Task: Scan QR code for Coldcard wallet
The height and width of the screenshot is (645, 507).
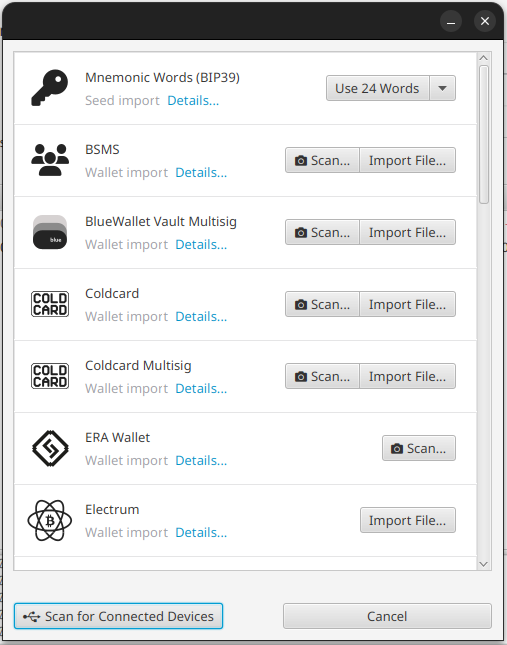Action: [x=322, y=304]
